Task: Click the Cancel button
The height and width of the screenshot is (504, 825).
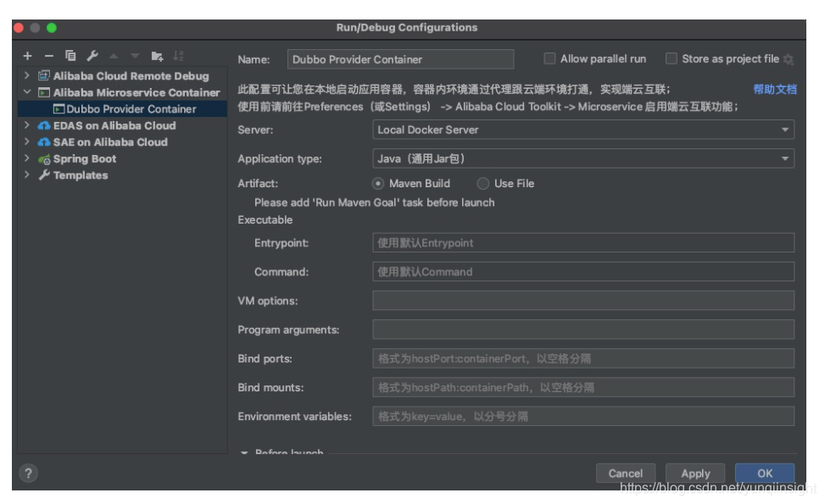Action: [626, 473]
